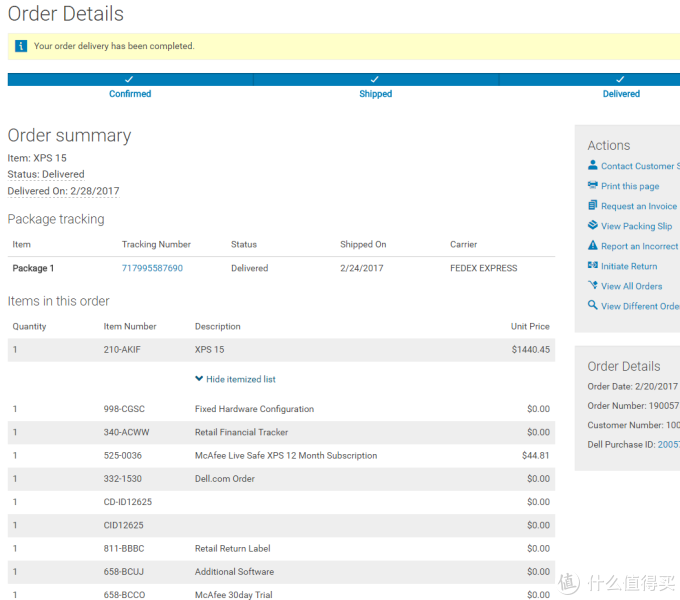
Task: Click the Unit Price column header
Action: (x=530, y=326)
